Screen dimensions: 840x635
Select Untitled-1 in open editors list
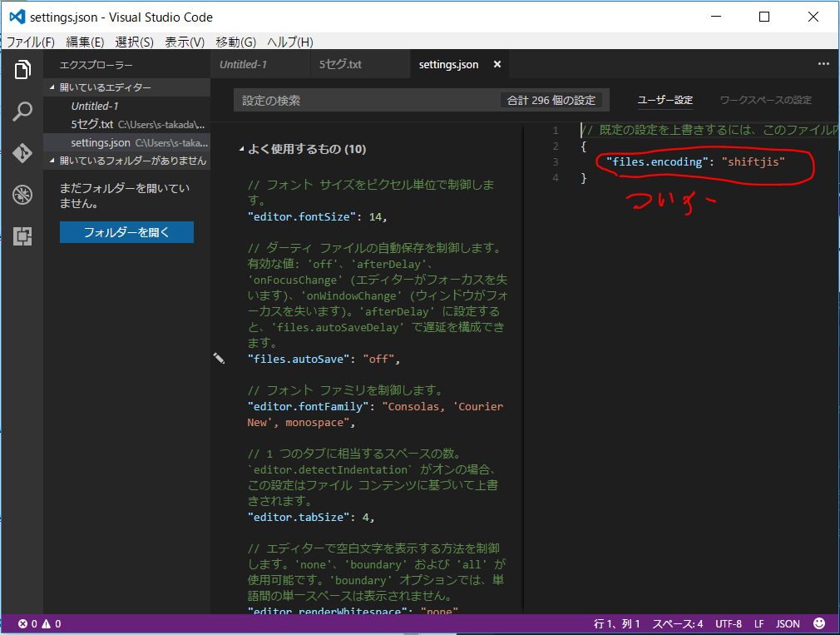pos(126,106)
